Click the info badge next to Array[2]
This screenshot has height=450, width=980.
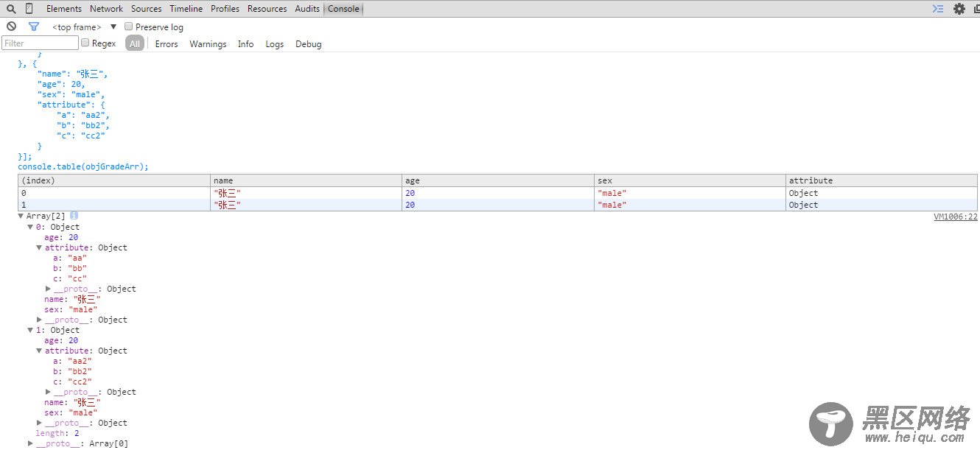pos(74,216)
